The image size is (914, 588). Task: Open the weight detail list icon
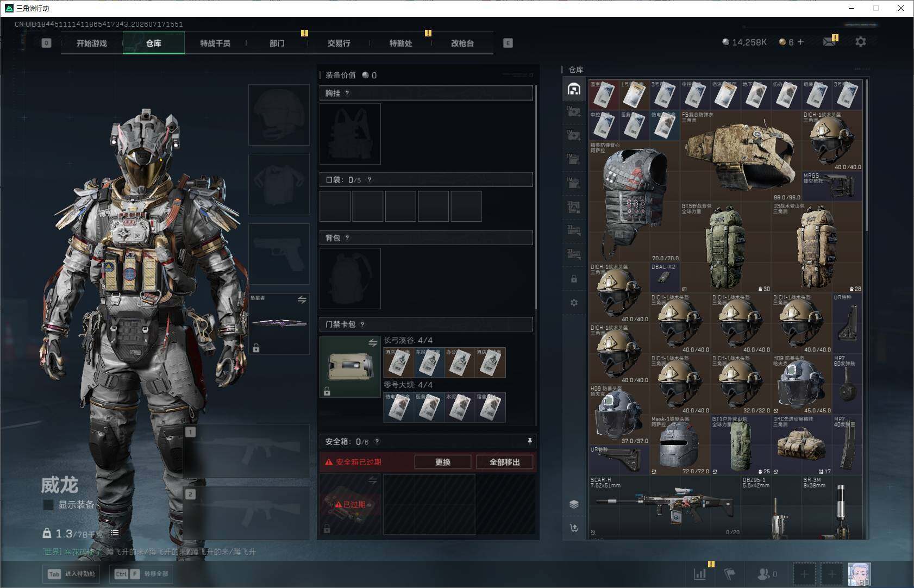tap(115, 533)
